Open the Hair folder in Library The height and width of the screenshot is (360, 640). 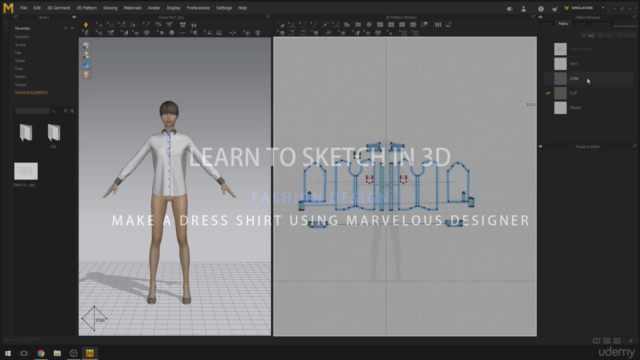(x=18, y=53)
